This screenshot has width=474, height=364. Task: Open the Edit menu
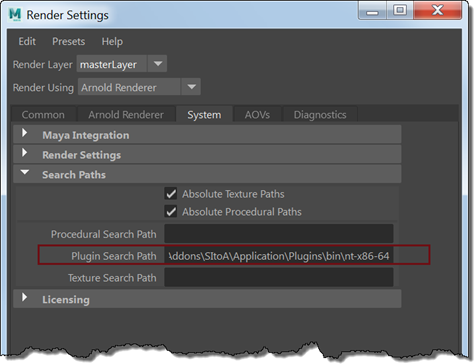(x=27, y=41)
